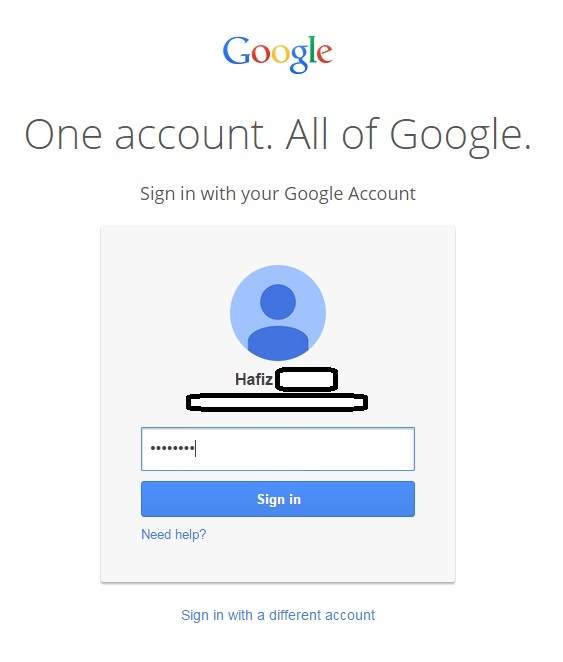Click the avatar's dark blue head circle
563x662 pixels.
pyautogui.click(x=278, y=302)
